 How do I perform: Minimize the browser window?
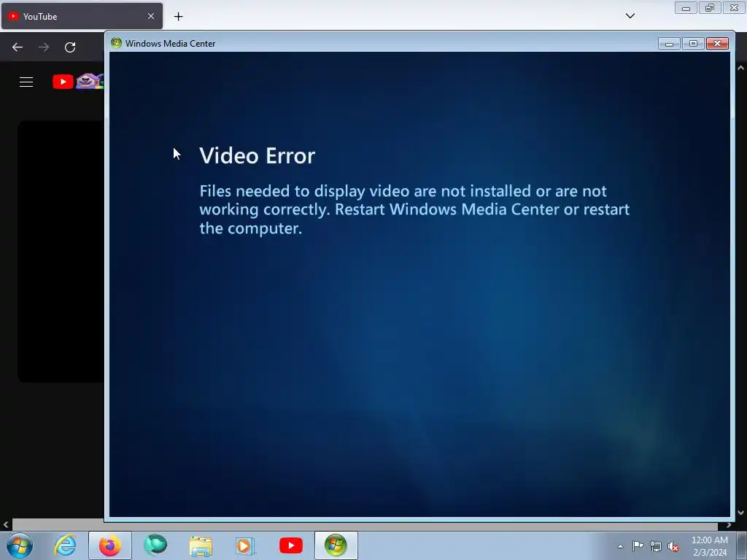(686, 7)
